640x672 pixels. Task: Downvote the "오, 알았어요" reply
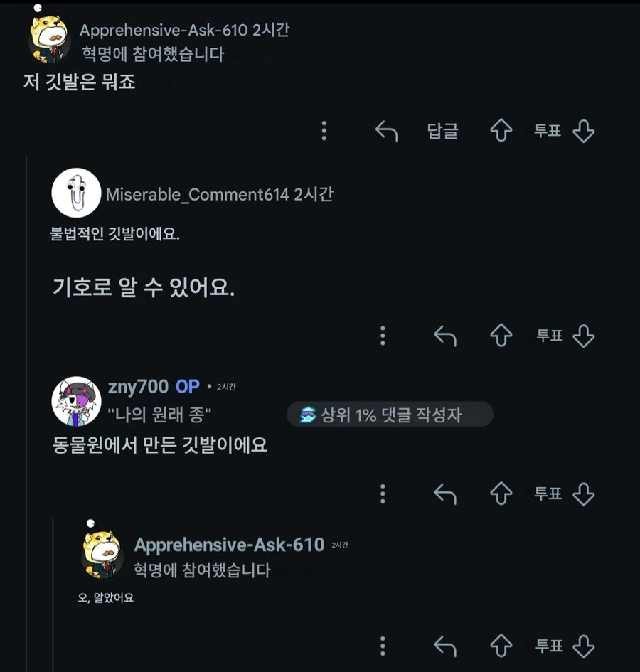[x=583, y=646]
